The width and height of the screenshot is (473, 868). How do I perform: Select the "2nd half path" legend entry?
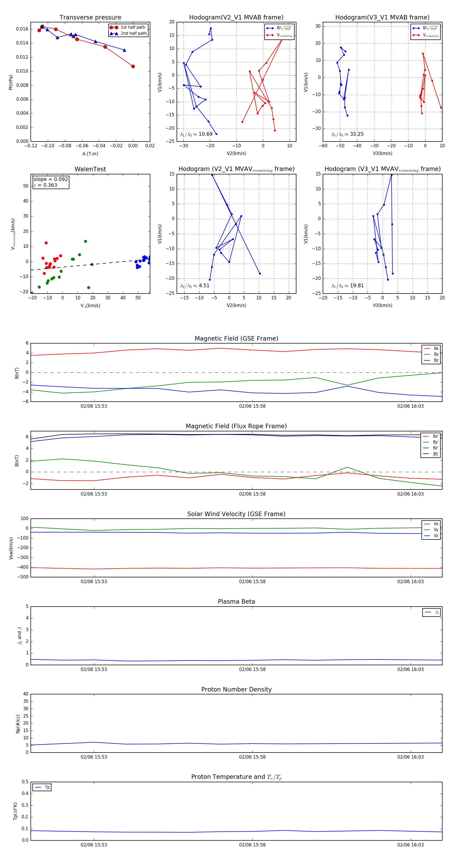[x=128, y=33]
